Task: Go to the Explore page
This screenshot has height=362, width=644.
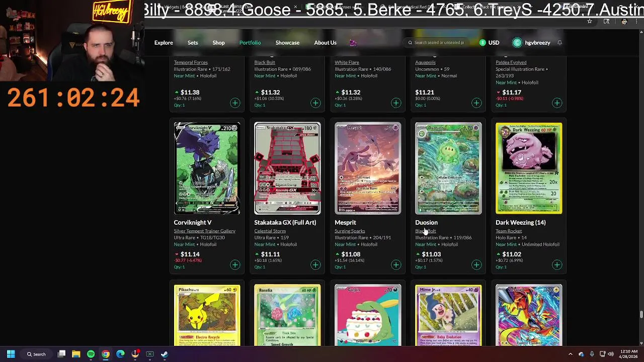Action: [x=164, y=43]
